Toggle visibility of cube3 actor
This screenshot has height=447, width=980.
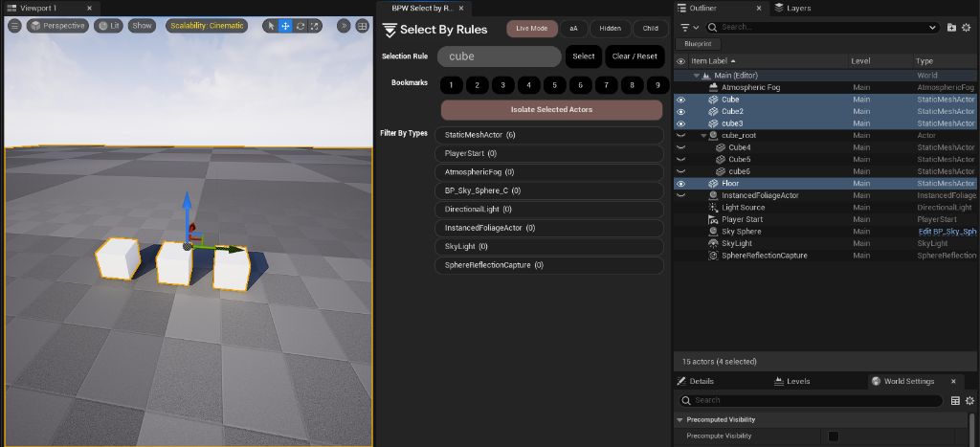(x=681, y=123)
